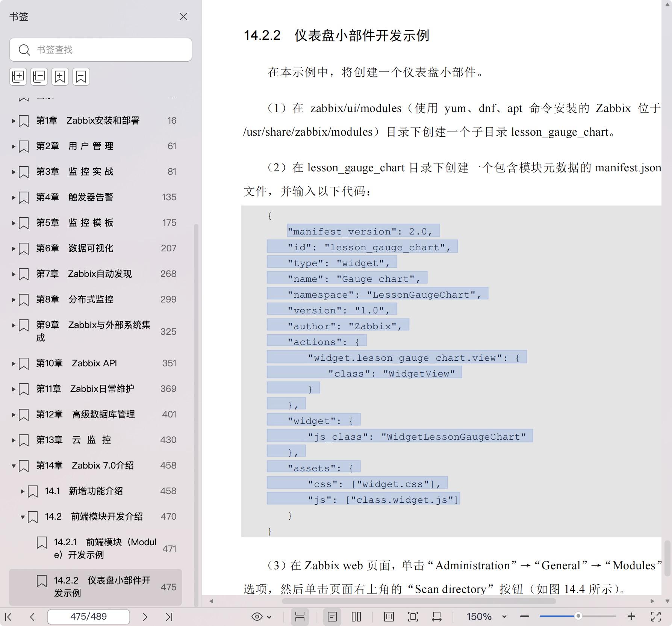Viewport: 672px width, 626px height.
Task: Click the vertical document scrollbar thumb
Action: pos(667,558)
